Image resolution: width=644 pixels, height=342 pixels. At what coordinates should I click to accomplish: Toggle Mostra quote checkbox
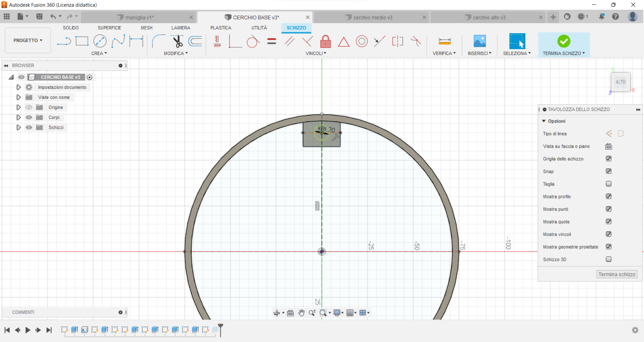coord(609,222)
